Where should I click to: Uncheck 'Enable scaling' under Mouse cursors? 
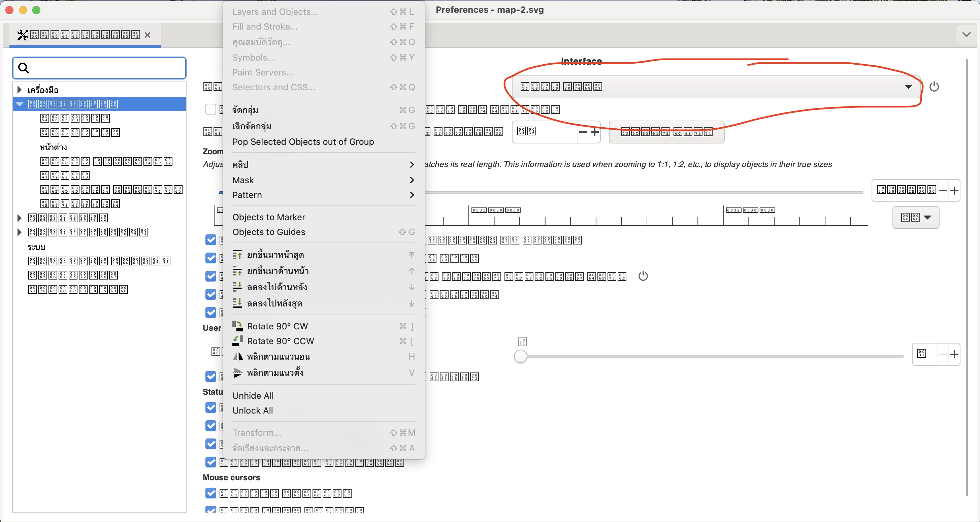pos(211,493)
